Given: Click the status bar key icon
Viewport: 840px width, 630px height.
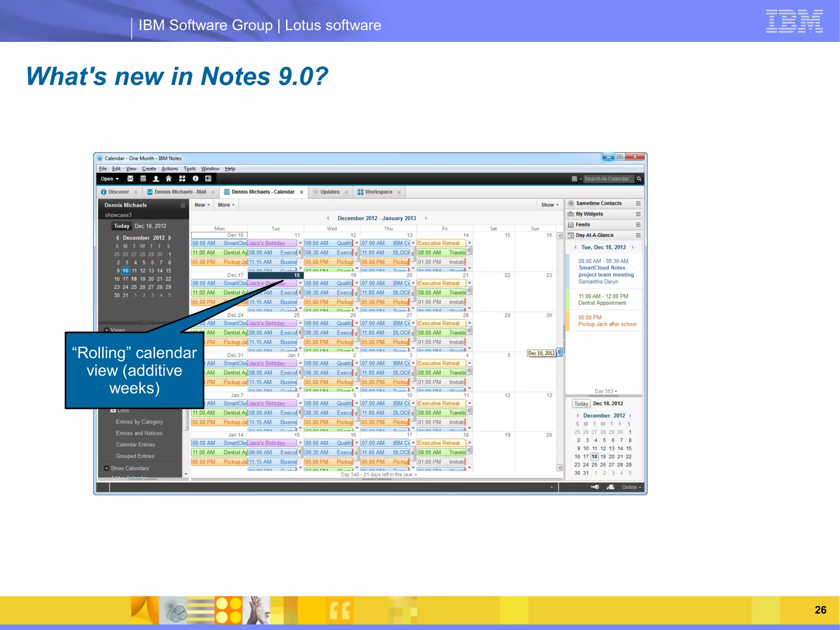Looking at the screenshot, I should [x=595, y=487].
